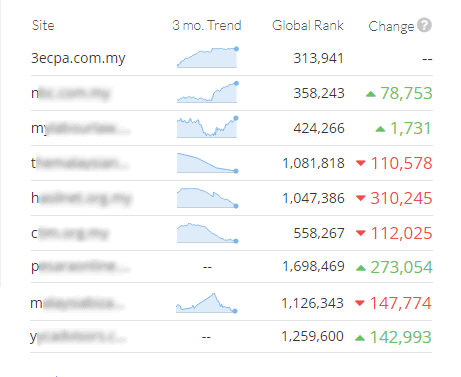Click the Change column header
The image size is (461, 377).
391,26
